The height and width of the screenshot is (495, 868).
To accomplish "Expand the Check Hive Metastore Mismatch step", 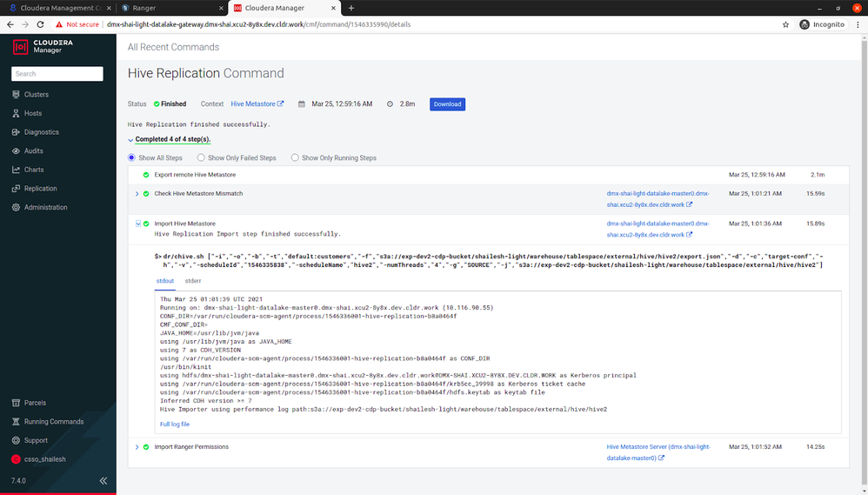I will pos(137,194).
